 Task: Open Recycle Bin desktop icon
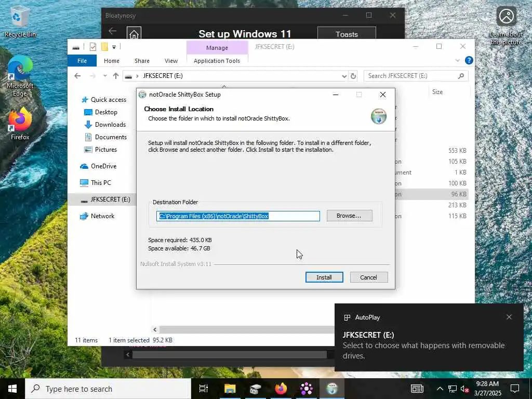[20, 22]
